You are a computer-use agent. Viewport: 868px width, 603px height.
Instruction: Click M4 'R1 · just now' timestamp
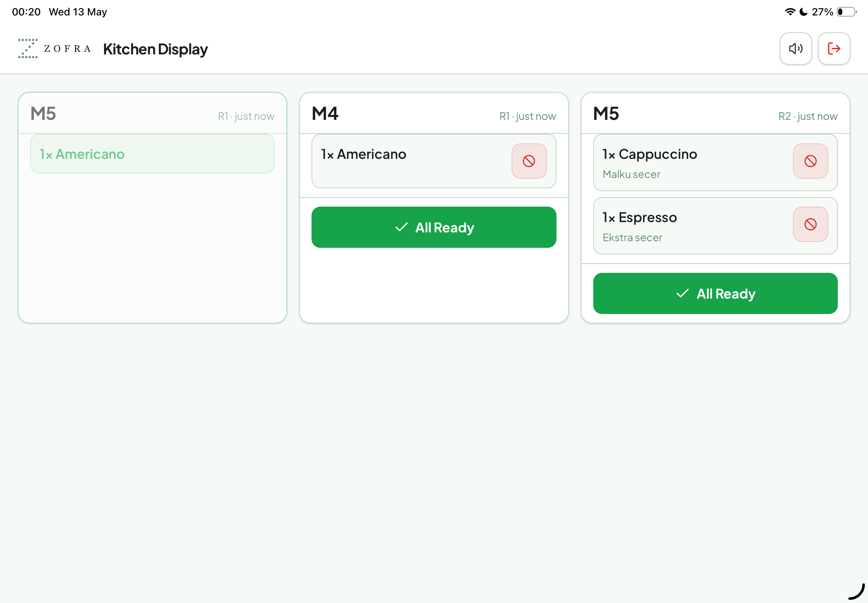pos(527,116)
